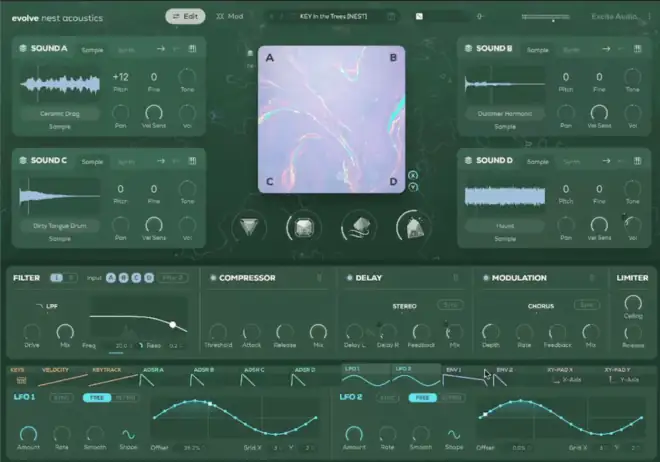The height and width of the screenshot is (462, 660).
Task: Click the center XY pad artwork
Action: (332, 119)
